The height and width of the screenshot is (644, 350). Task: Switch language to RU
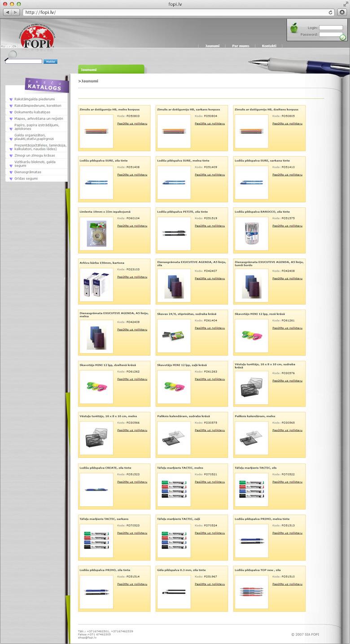tap(3, 46)
